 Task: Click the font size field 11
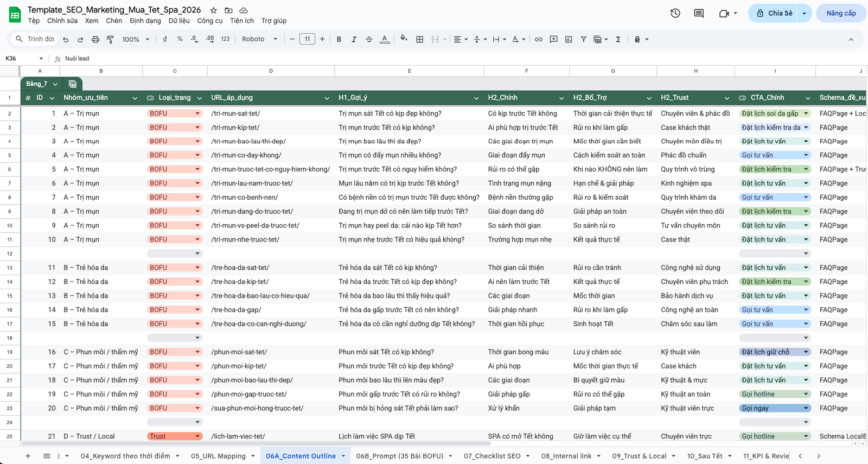tap(307, 39)
